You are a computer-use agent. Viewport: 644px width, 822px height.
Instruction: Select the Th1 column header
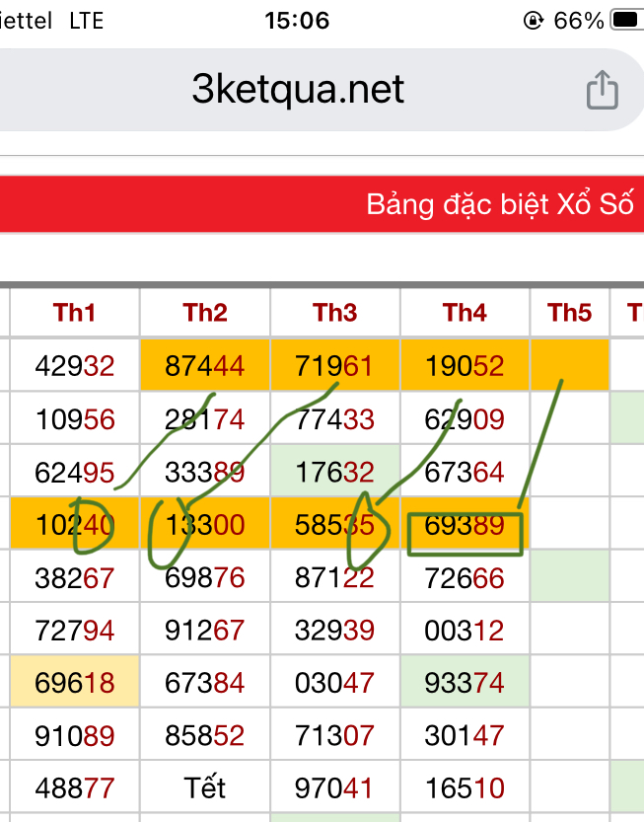(74, 313)
